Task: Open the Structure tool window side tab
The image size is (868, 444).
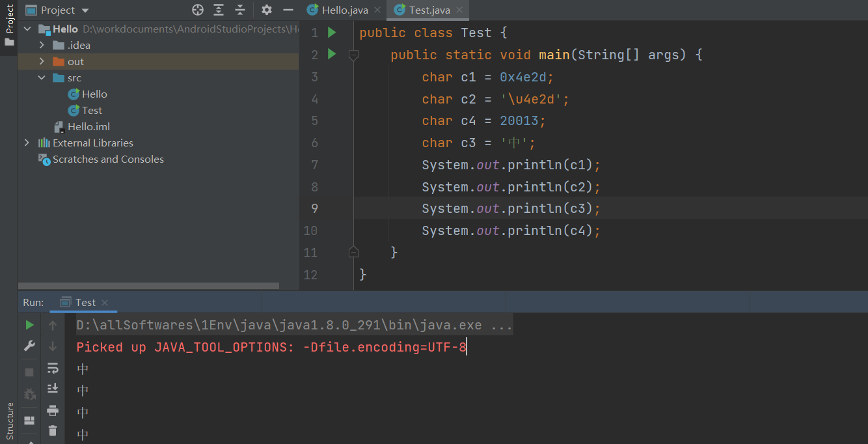Action: [9, 421]
